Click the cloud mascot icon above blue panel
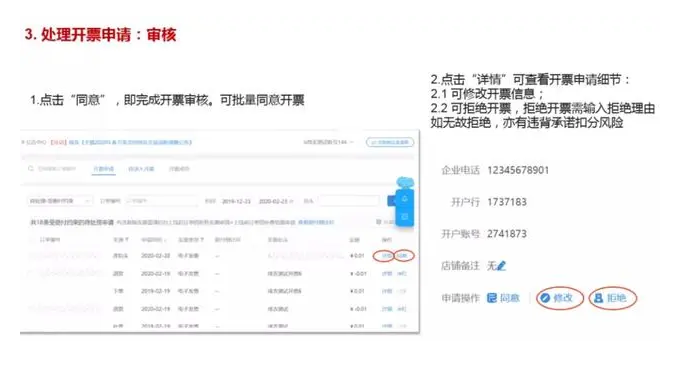Screen dimensions: 683x367 405,181
